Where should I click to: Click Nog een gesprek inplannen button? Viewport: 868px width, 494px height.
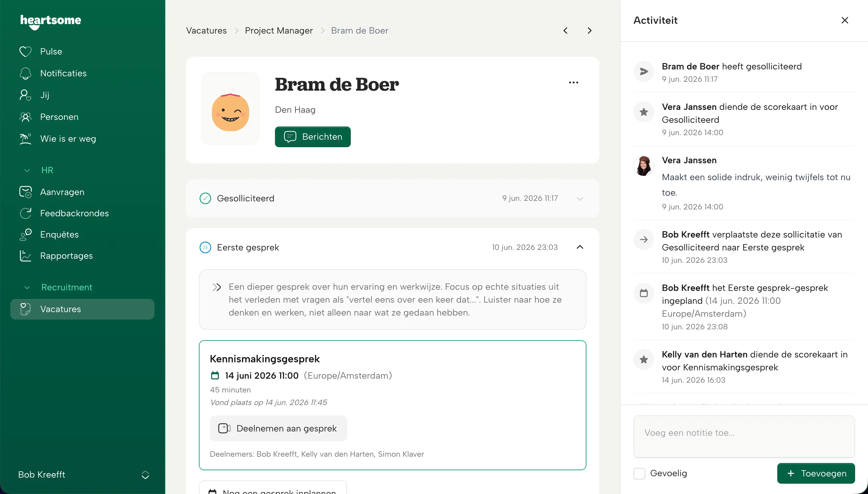click(x=273, y=488)
